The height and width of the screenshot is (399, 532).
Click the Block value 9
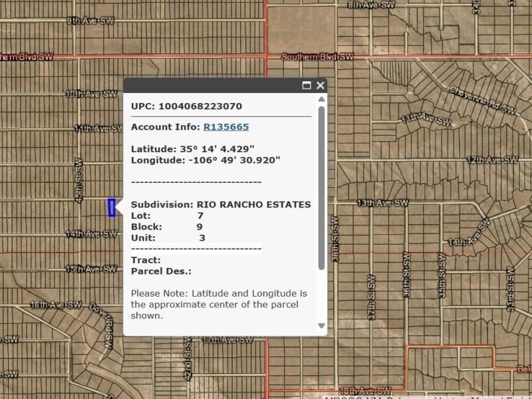coord(199,227)
